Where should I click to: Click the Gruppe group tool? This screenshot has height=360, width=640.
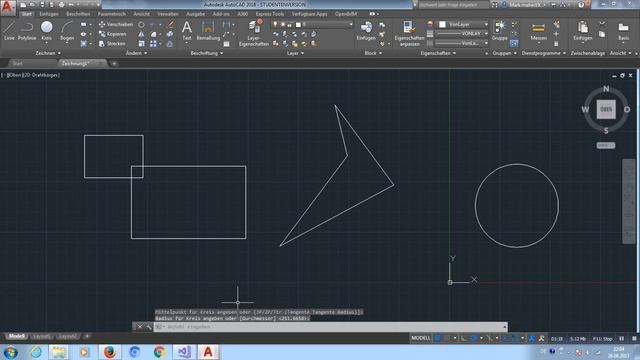(499, 31)
